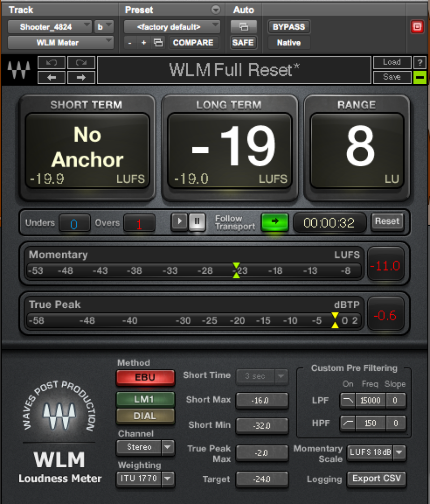This screenshot has width=430, height=504.
Task: Click the Waves logo icon in toolbar
Action: click(19, 70)
